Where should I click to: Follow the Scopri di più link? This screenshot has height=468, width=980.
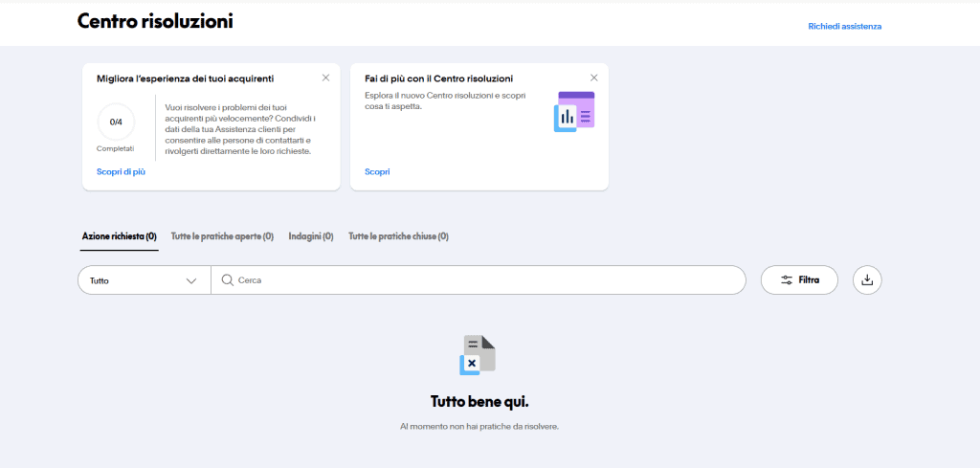coord(121,171)
